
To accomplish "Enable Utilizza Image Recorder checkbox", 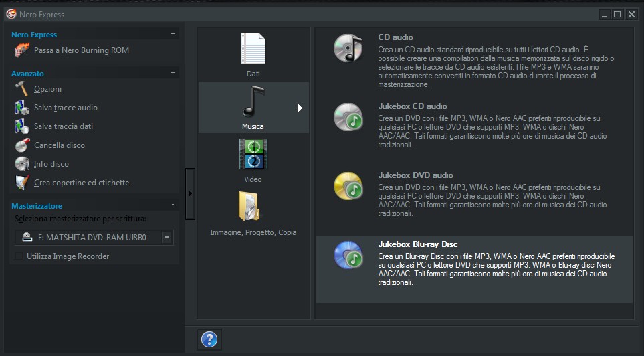I will (19, 256).
